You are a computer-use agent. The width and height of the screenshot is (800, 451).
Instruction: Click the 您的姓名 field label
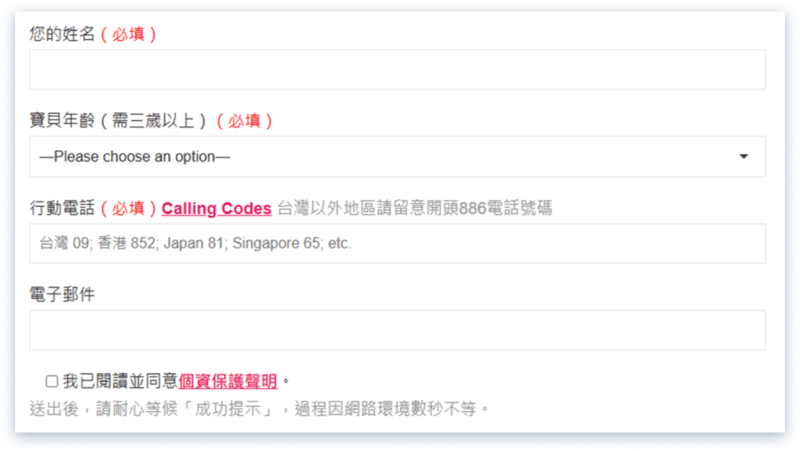point(62,35)
